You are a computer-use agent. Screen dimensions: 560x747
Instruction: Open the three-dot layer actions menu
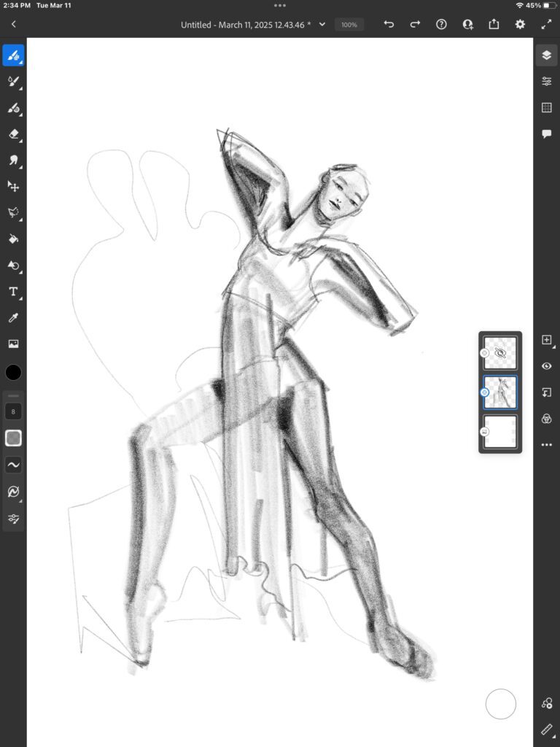[546, 445]
